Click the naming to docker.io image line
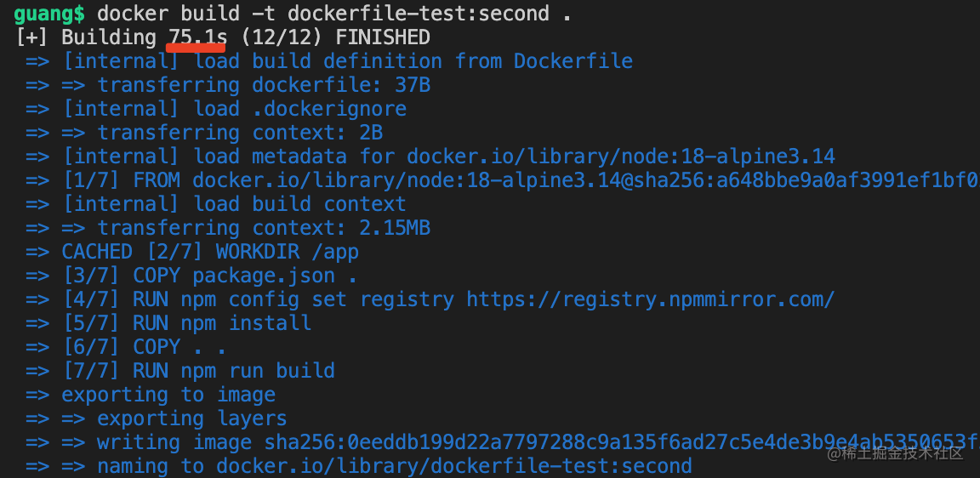The height and width of the screenshot is (478, 980). (394, 466)
